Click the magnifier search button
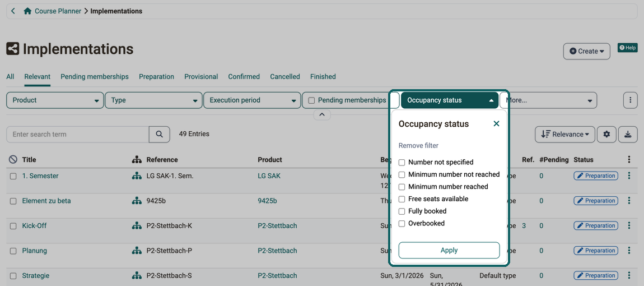Image resolution: width=644 pixels, height=286 pixels. click(x=160, y=134)
